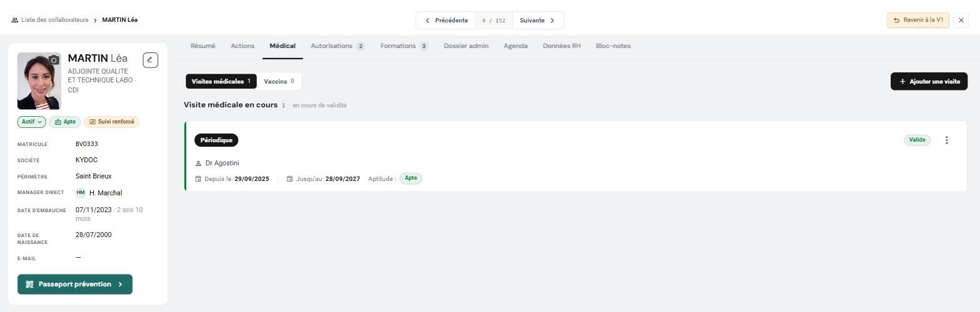
Task: Go to Suivante collaborator
Action: coord(538,20)
